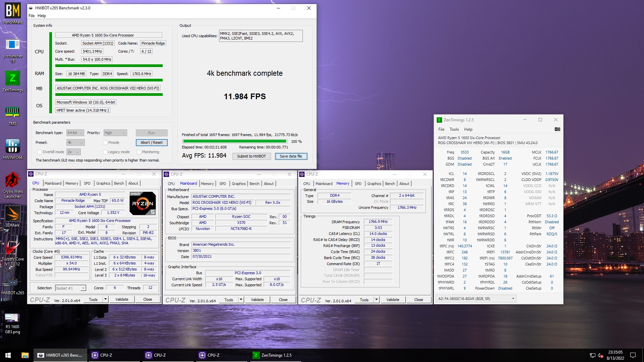The height and width of the screenshot is (362, 644).
Task: Select the R5 1600 GB3.png file icon
Action: pos(13,323)
